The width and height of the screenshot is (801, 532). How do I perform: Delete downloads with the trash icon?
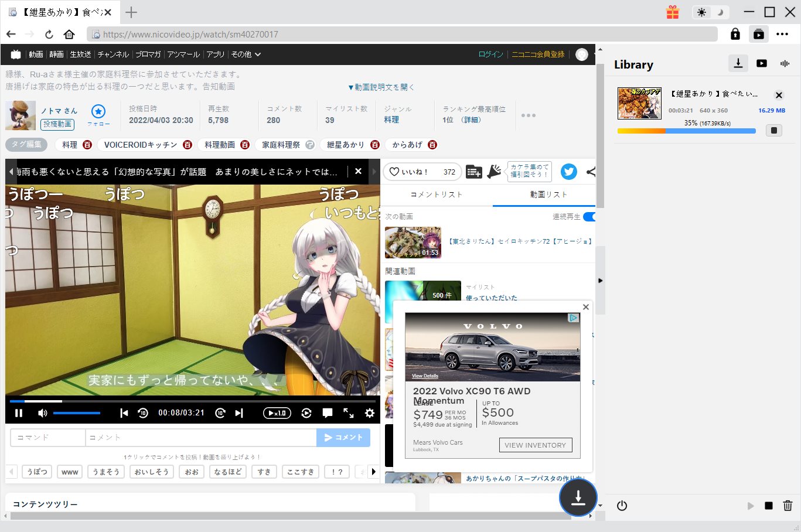click(788, 506)
